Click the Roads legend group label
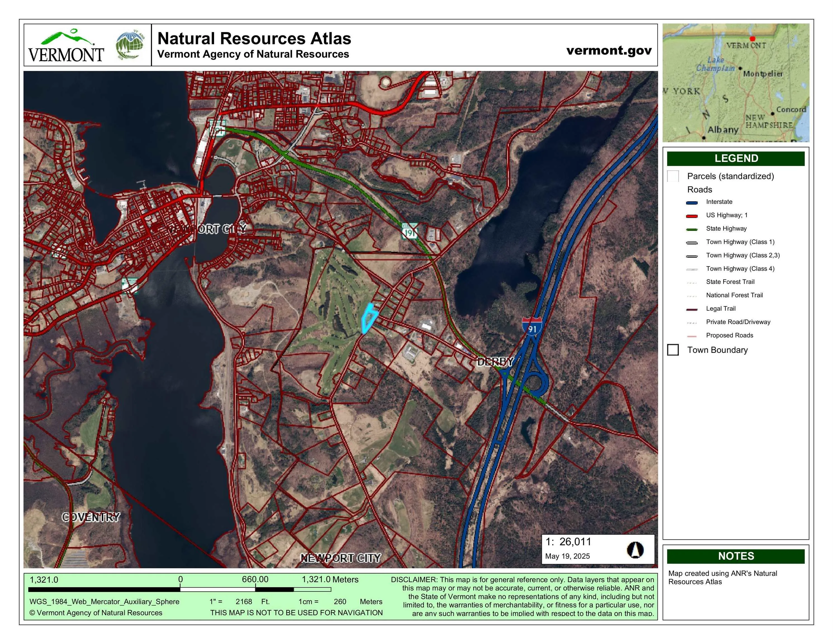 point(699,190)
